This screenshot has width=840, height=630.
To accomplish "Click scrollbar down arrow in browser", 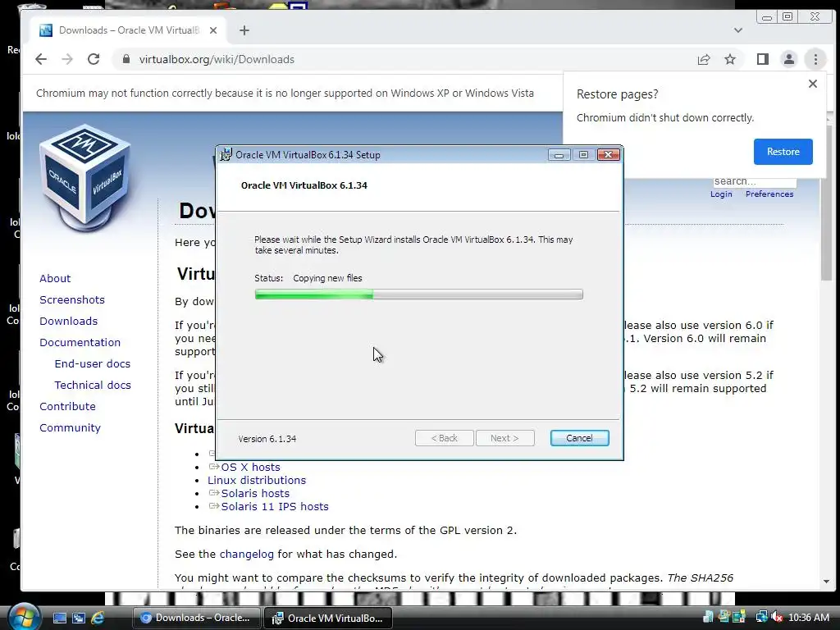I will [826, 582].
